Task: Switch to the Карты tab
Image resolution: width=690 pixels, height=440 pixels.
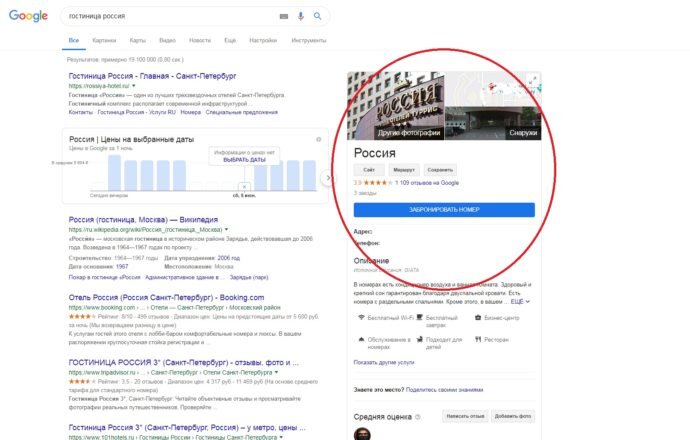Action: coord(138,40)
